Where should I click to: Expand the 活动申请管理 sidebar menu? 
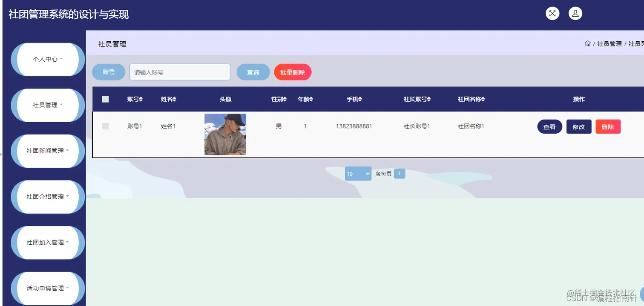pyautogui.click(x=48, y=288)
